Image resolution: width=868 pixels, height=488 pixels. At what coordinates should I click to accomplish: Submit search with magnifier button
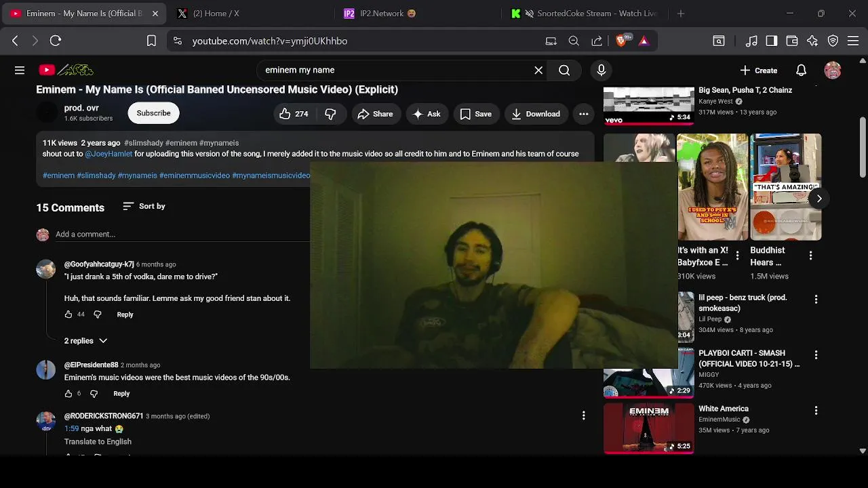(564, 70)
